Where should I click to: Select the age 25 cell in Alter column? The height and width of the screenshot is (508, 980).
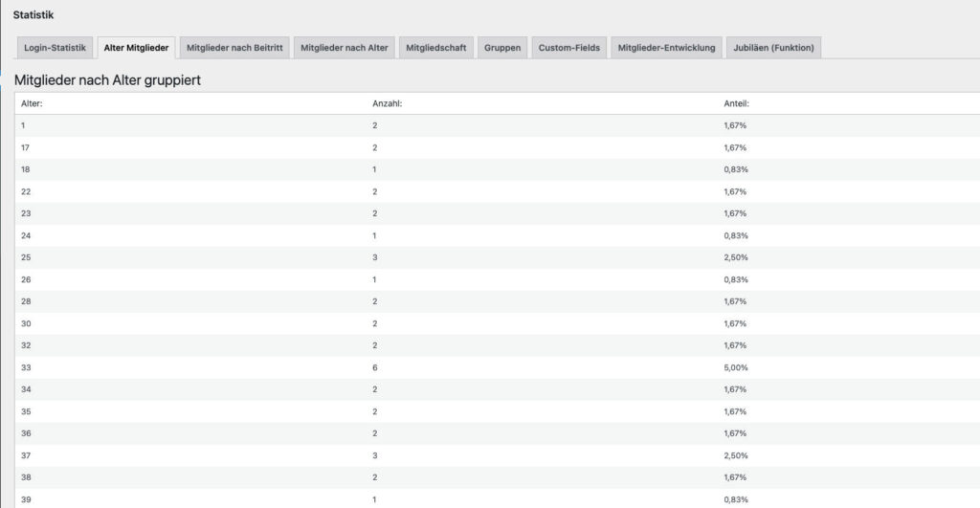(27, 257)
